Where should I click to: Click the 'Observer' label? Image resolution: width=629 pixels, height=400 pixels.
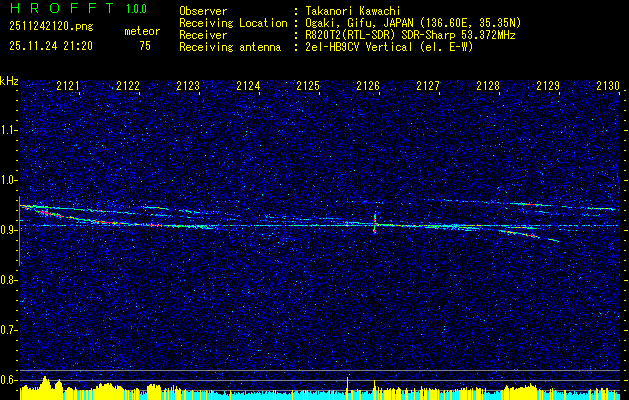point(203,11)
